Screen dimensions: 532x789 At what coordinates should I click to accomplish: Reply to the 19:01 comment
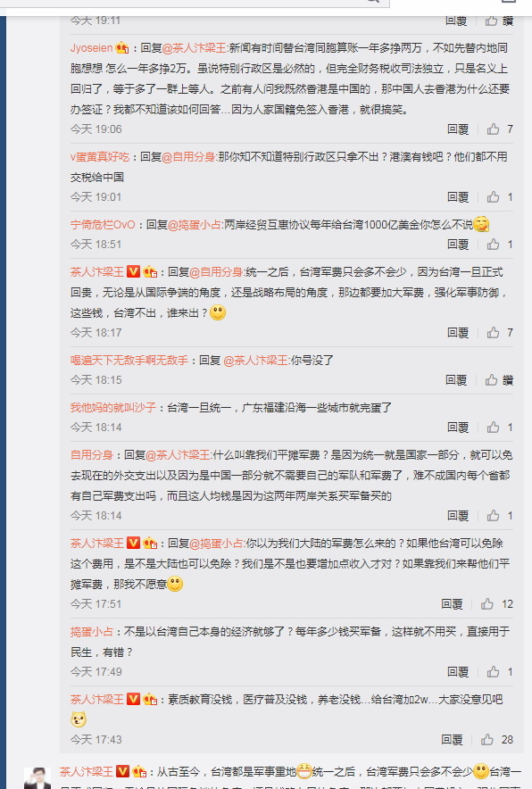458,196
